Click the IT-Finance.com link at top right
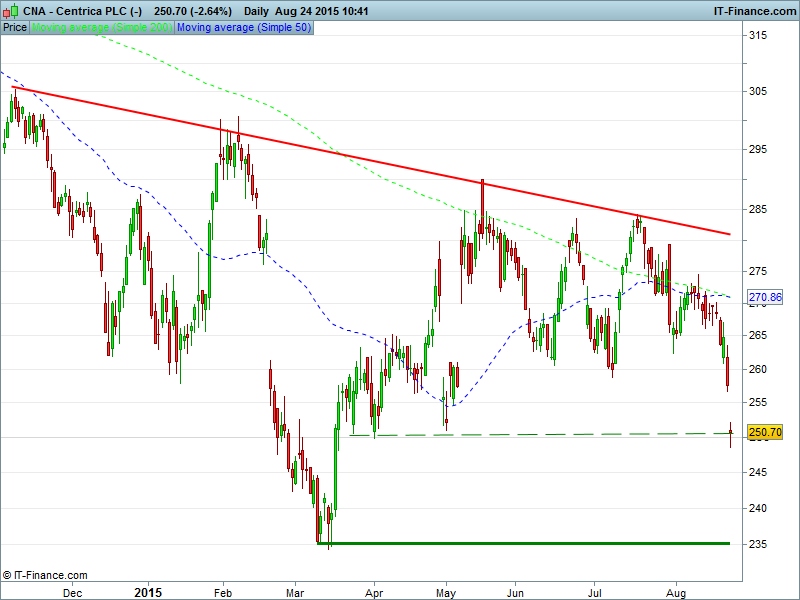The width and height of the screenshot is (800, 600). 753,11
